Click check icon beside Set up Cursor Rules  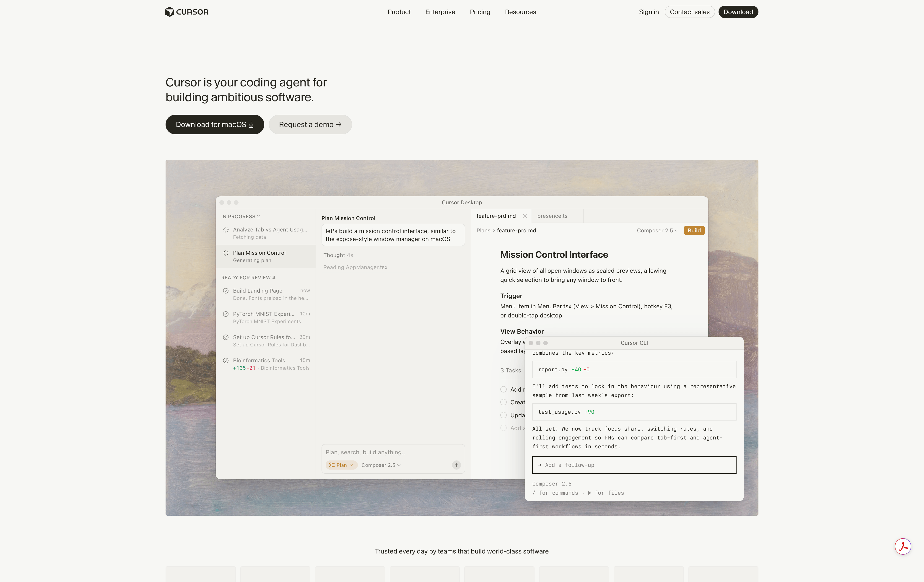[x=226, y=337]
